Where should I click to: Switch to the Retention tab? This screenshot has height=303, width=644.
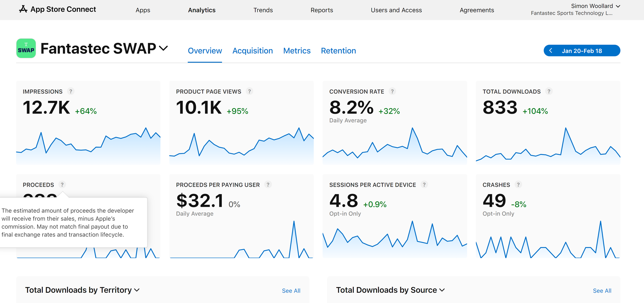click(x=338, y=51)
